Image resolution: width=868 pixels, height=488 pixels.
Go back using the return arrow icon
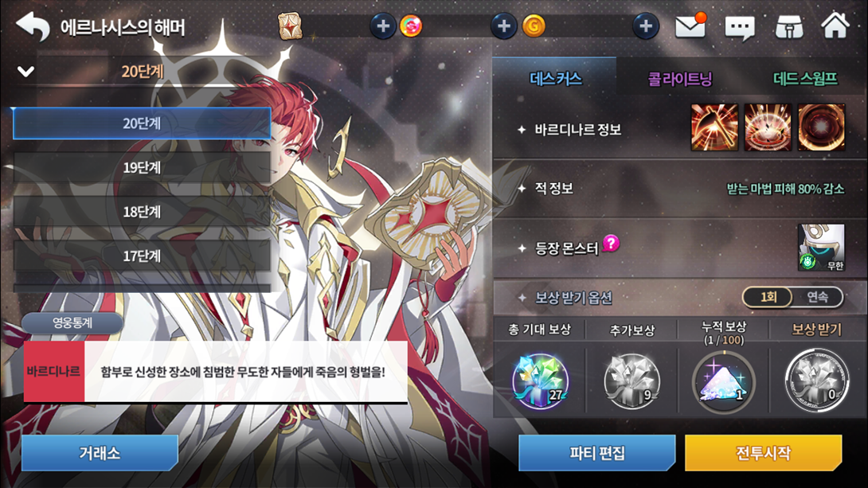(33, 26)
